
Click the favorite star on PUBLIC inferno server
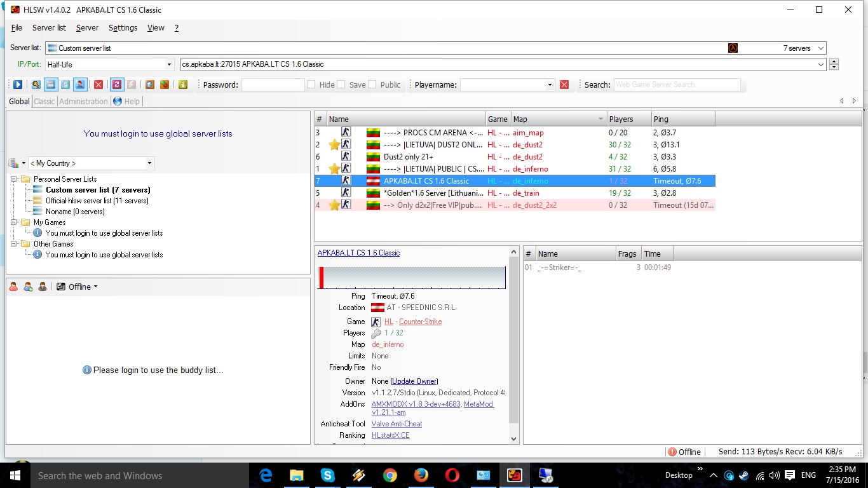[334, 169]
